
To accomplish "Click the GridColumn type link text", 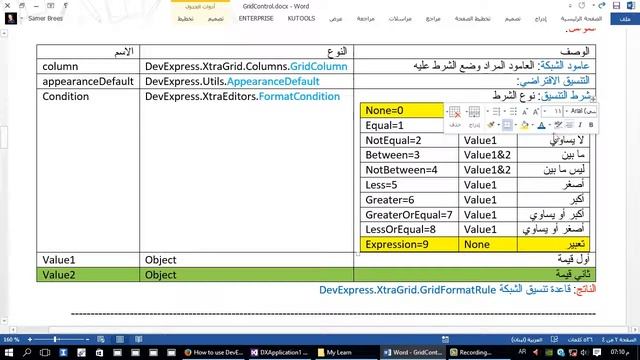I will click(319, 66).
